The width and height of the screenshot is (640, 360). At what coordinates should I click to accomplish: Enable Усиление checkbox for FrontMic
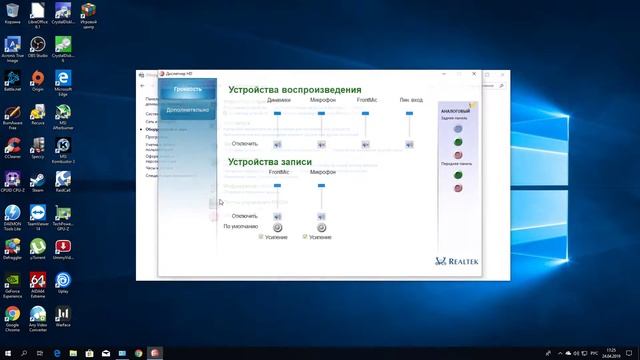tap(261, 237)
